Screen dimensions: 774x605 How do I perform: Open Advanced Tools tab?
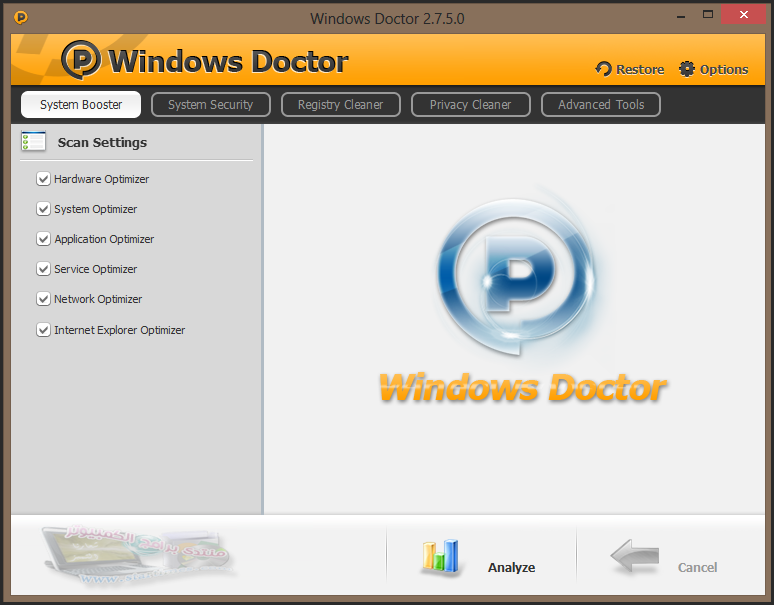(x=601, y=105)
